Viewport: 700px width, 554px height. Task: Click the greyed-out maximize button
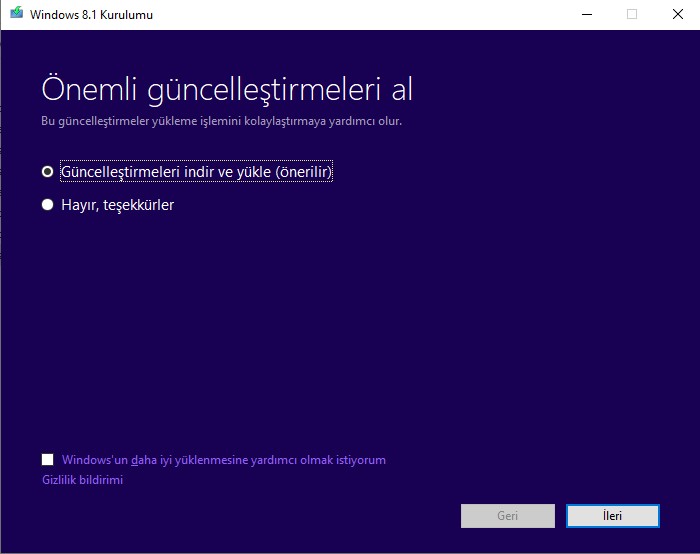pyautogui.click(x=631, y=15)
